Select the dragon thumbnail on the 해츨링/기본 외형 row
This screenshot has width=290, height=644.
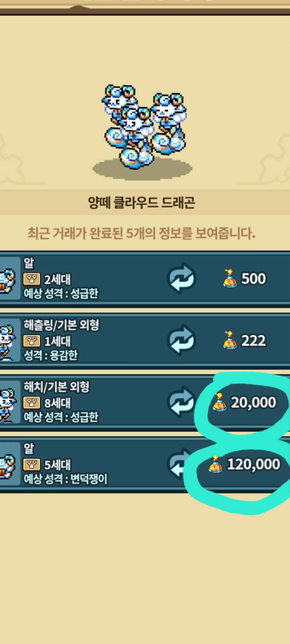tap(9, 340)
